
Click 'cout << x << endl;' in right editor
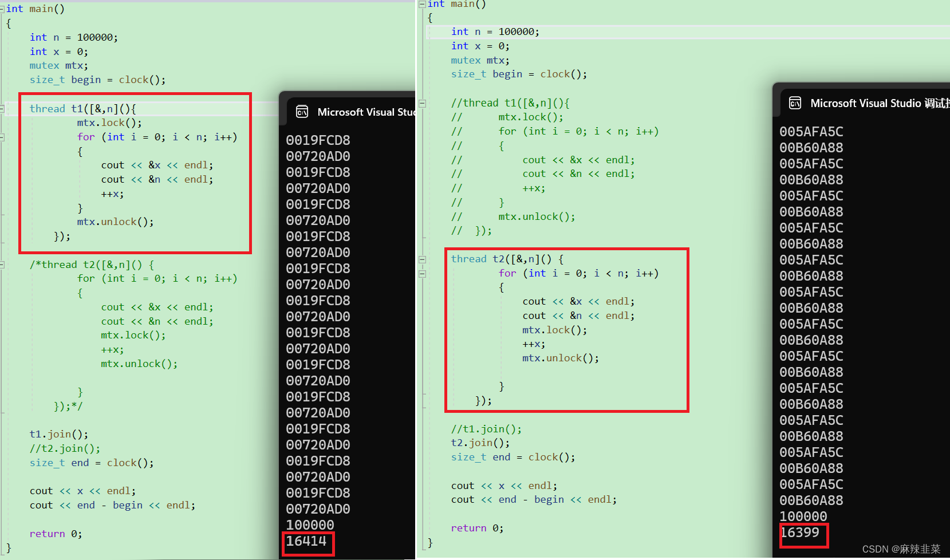coord(504,486)
